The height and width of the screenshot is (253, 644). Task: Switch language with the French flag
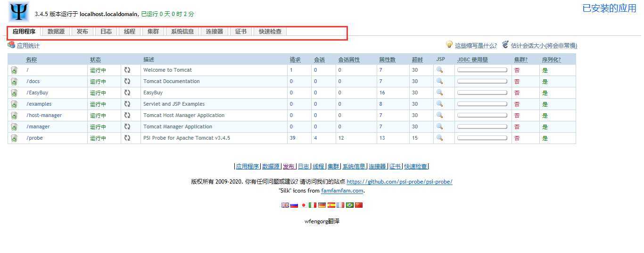tap(340, 205)
